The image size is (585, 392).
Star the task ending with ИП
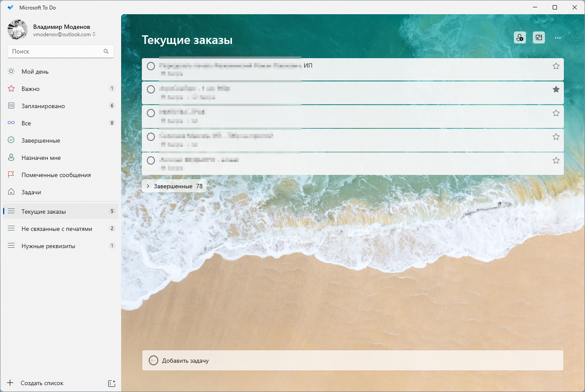click(556, 66)
